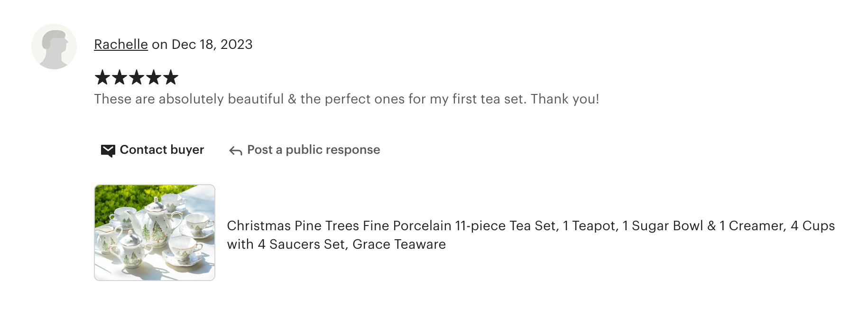The width and height of the screenshot is (868, 319).
Task: Click the envelope icon beside Contact buyer
Action: 108,150
